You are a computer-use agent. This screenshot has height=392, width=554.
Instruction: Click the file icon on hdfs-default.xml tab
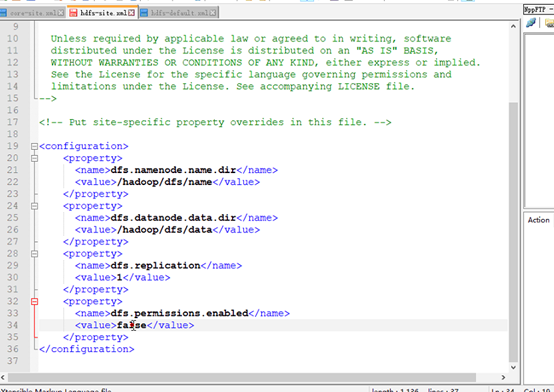point(144,13)
